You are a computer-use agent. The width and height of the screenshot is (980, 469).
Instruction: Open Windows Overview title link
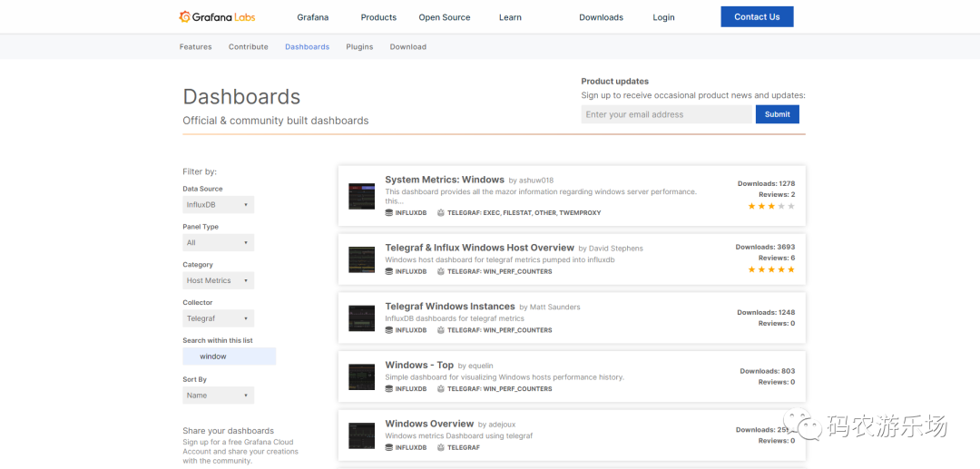tap(429, 424)
